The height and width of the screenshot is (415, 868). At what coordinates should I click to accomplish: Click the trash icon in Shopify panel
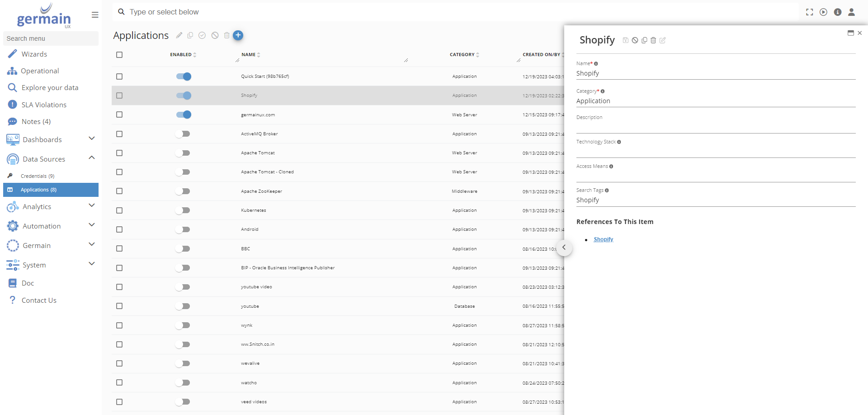click(x=653, y=40)
